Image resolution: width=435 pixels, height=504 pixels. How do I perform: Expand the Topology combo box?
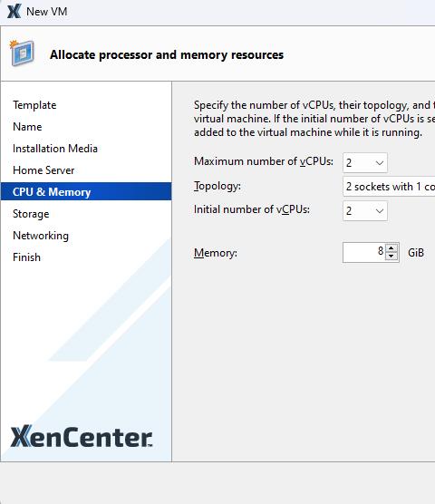[389, 187]
